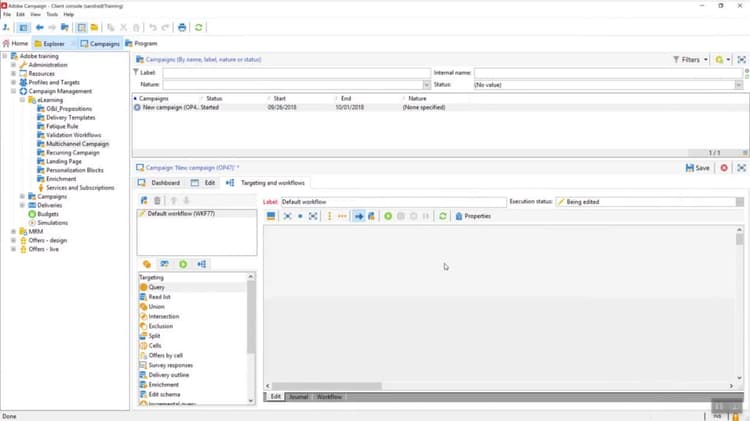Click the new workflow icon above workflow list

pyautogui.click(x=144, y=200)
